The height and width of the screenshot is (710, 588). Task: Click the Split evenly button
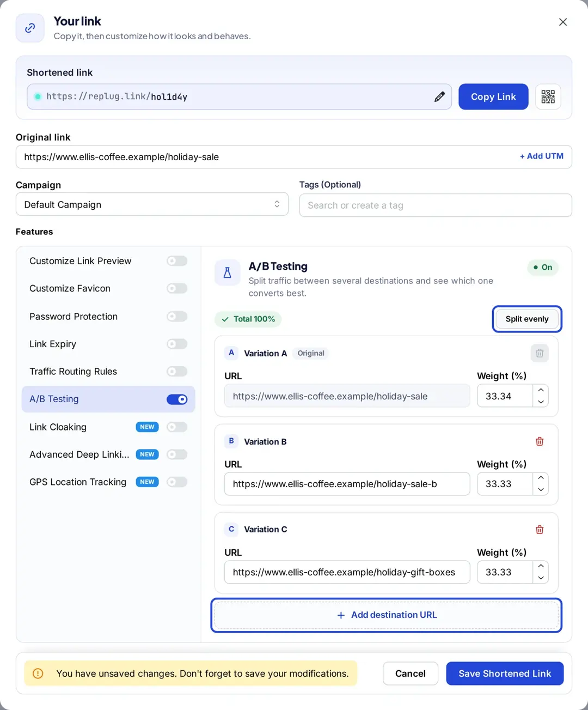(x=527, y=319)
